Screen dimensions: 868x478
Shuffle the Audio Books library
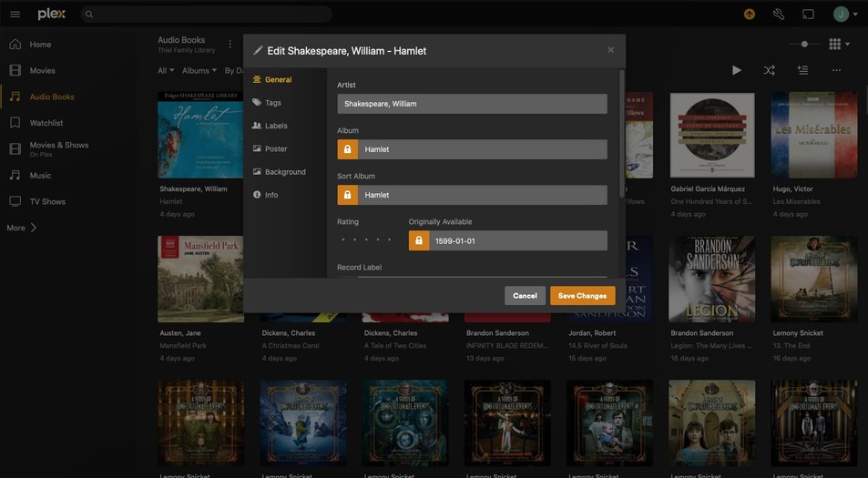pos(770,70)
